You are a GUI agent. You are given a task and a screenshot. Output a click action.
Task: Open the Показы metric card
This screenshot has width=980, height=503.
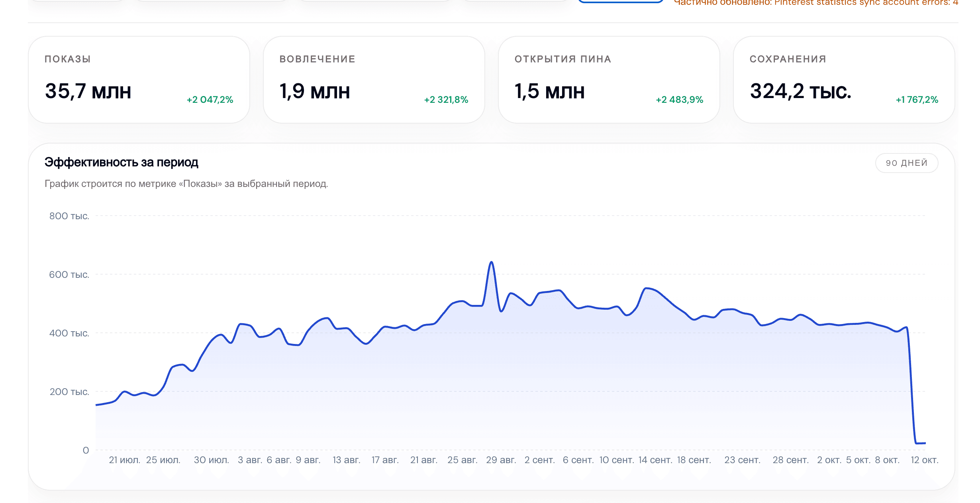[x=139, y=80]
